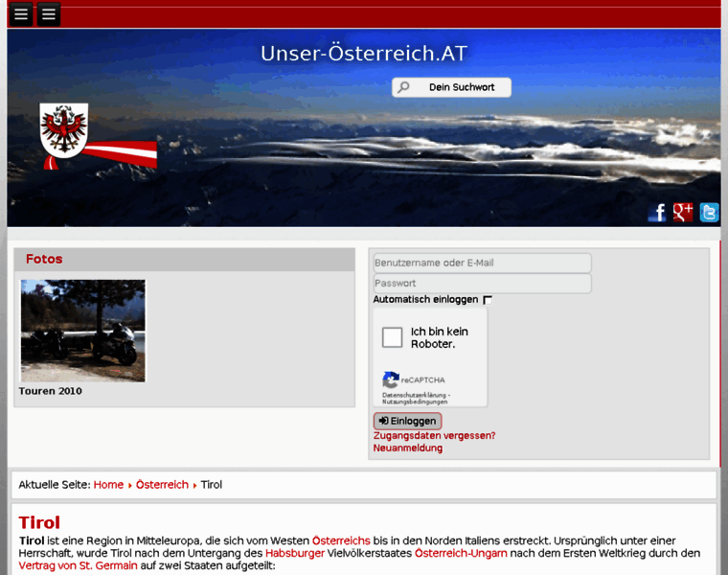Image resolution: width=728 pixels, height=575 pixels.
Task: Click current page Tirol in breadcrumb
Action: (212, 485)
